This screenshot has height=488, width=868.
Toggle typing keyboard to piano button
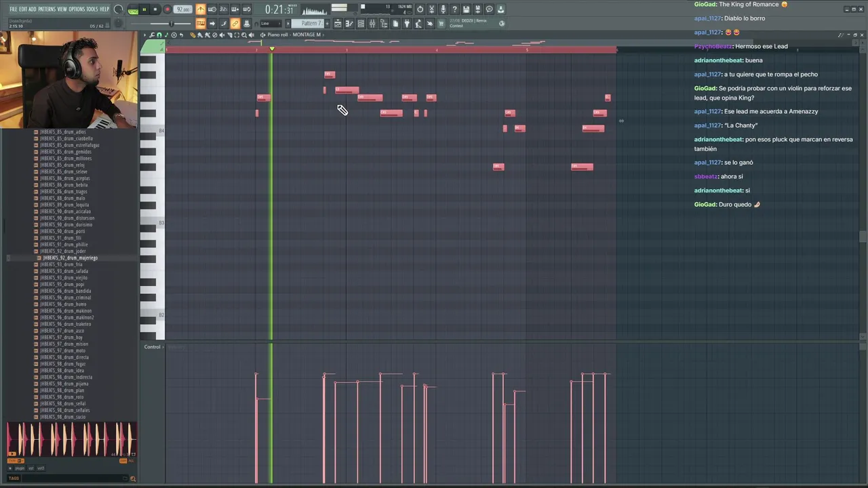click(x=201, y=24)
